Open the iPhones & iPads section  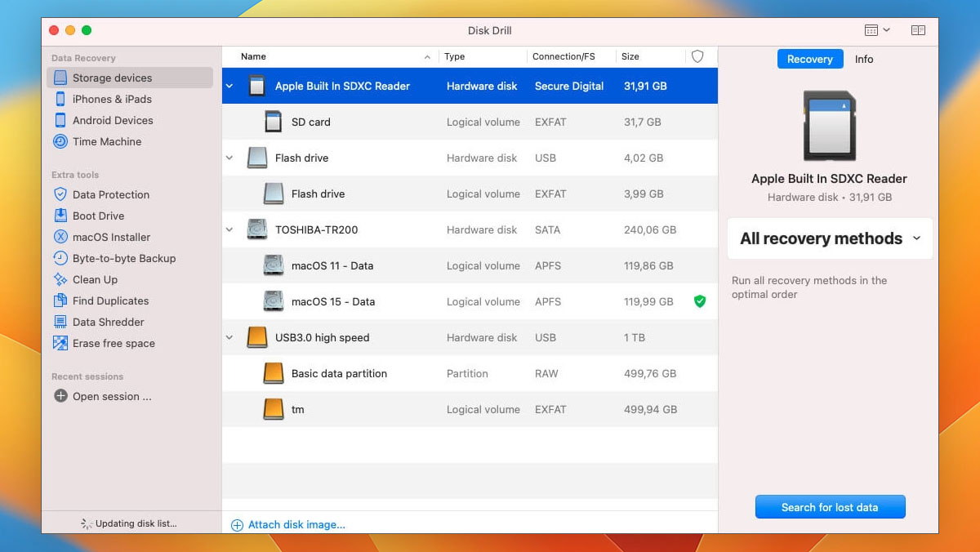pyautogui.click(x=112, y=99)
